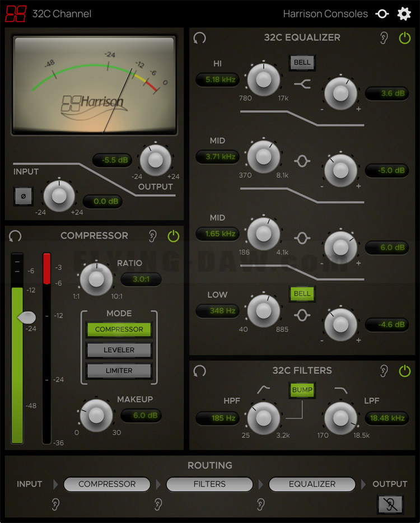Click the compressor RATIO knob
The width and height of the screenshot is (420, 523).
point(96,279)
